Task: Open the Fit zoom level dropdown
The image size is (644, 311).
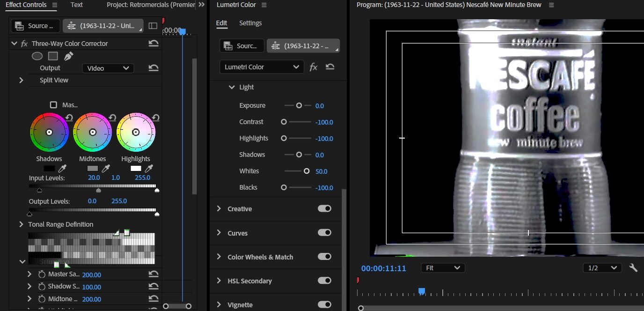Action: click(443, 268)
